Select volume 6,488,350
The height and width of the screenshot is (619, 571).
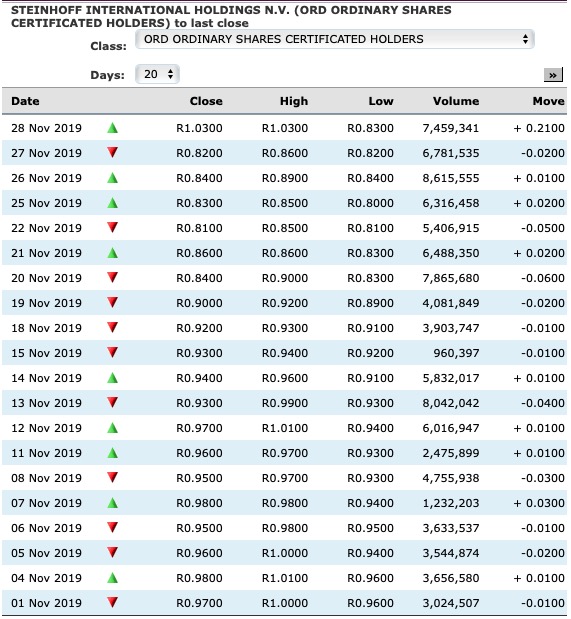click(x=451, y=253)
